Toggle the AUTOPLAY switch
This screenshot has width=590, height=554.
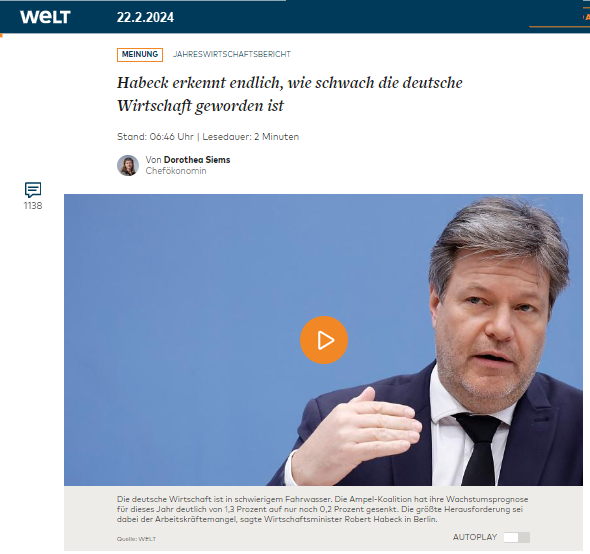pos(517,537)
